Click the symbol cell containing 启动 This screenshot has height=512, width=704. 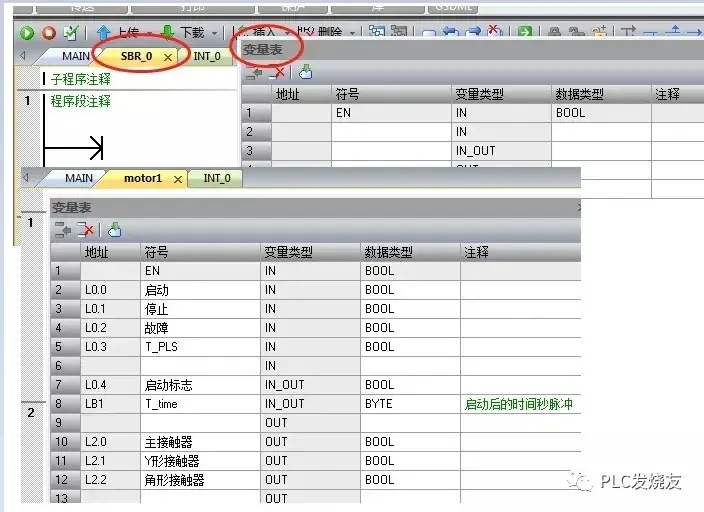tap(200, 290)
